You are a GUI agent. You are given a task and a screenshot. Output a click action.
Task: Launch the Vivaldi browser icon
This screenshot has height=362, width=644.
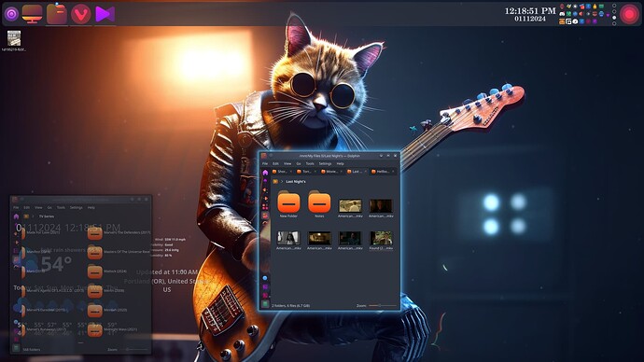[81, 15]
